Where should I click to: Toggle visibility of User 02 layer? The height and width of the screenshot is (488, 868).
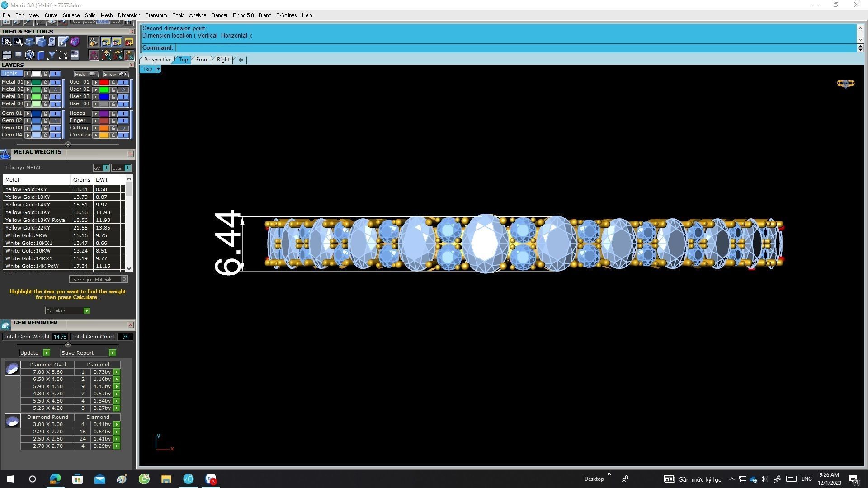tap(123, 89)
